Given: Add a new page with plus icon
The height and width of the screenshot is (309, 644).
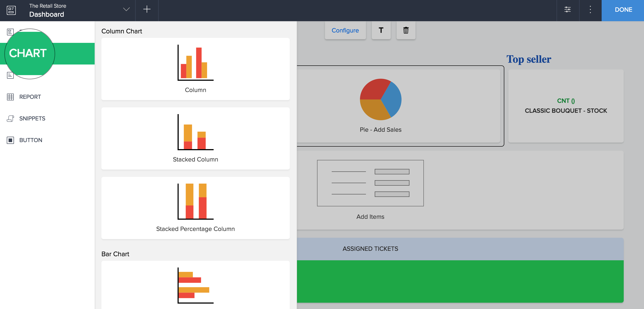Looking at the screenshot, I should coord(147,9).
